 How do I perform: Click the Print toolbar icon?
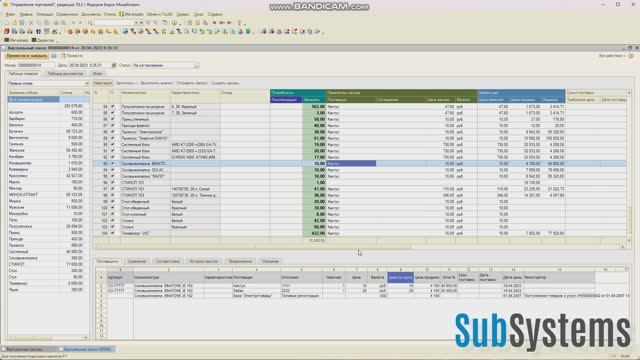[56, 23]
